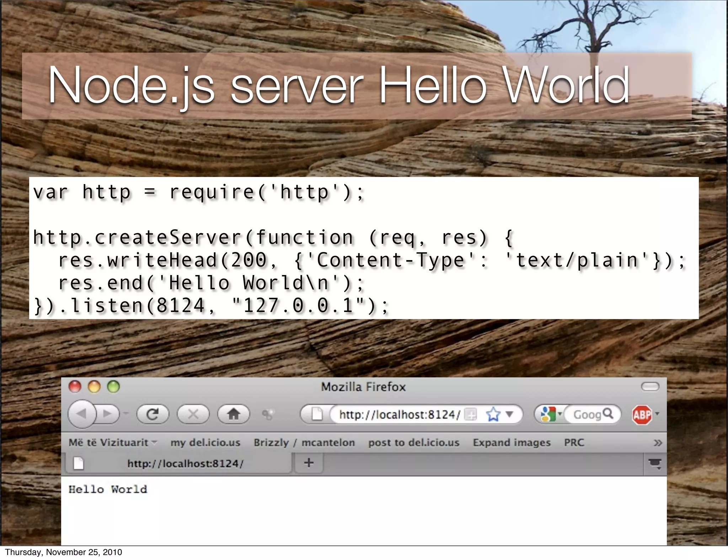List all tabs button
Screen dimensions: 728x560
[655, 464]
